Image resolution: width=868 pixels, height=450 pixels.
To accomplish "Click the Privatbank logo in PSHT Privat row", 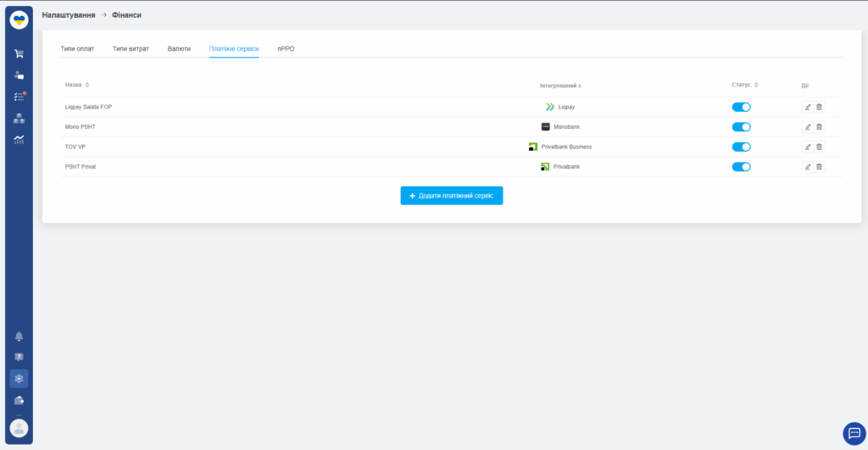I will 545,167.
